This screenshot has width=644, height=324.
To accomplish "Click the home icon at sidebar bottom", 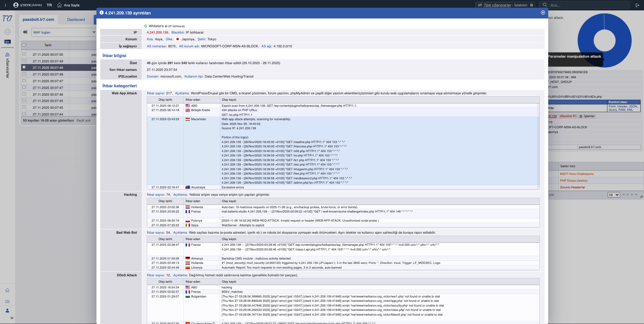I will pos(7,290).
